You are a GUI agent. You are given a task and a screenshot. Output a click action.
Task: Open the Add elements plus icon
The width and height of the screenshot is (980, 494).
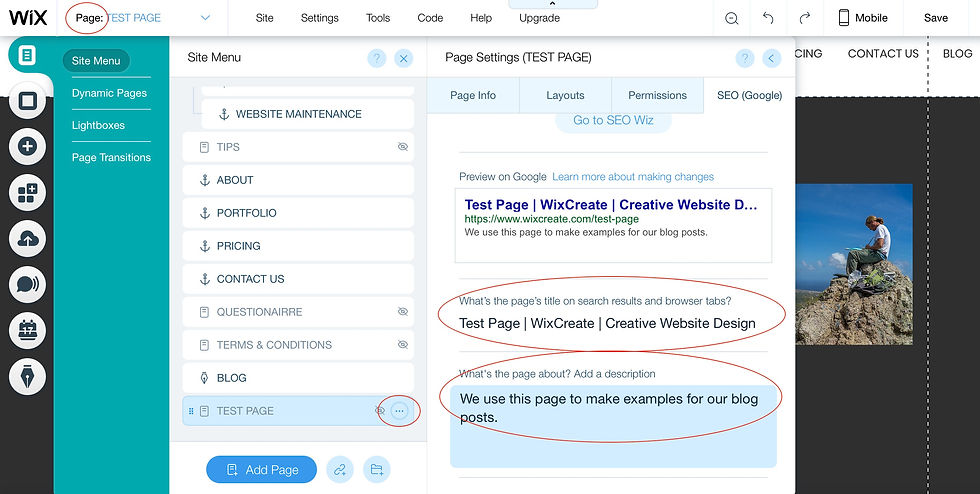[28, 147]
